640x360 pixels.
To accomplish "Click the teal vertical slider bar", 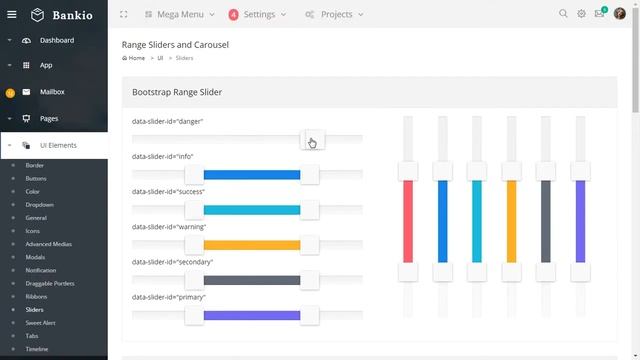I will [x=477, y=221].
